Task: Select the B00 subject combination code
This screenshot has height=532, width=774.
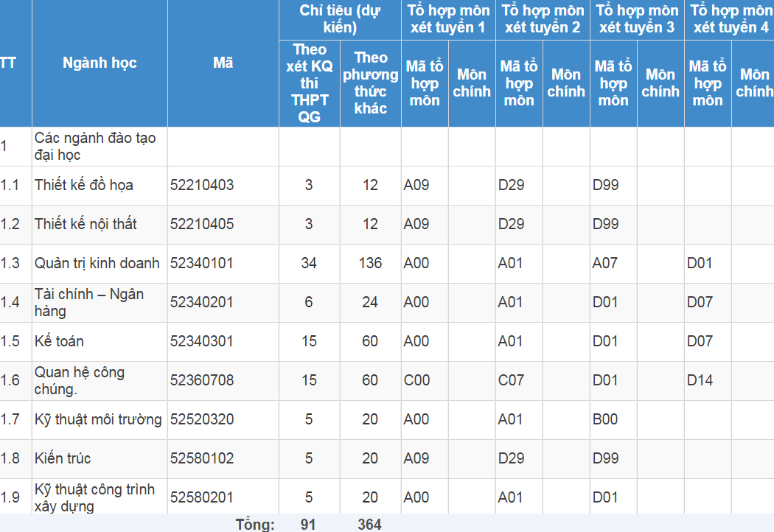Action: [605, 419]
